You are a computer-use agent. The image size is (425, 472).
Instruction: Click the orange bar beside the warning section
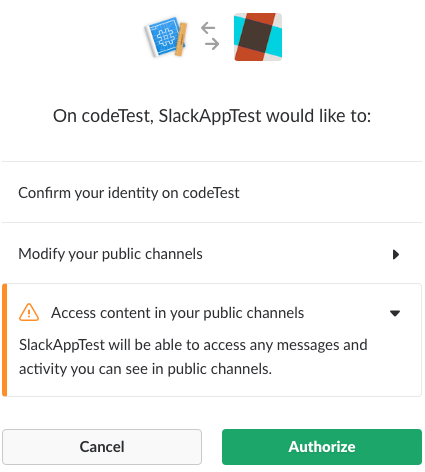(x=5, y=340)
